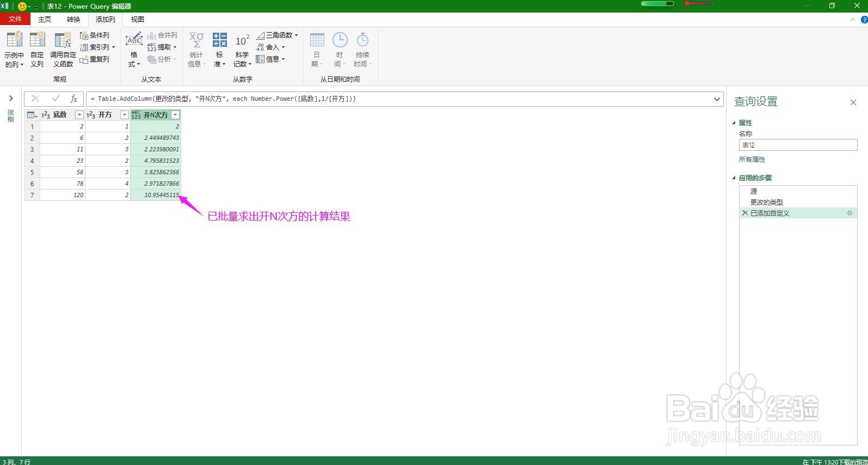Cancel formula edit with X icon
The width and height of the screenshot is (868, 465).
point(35,99)
